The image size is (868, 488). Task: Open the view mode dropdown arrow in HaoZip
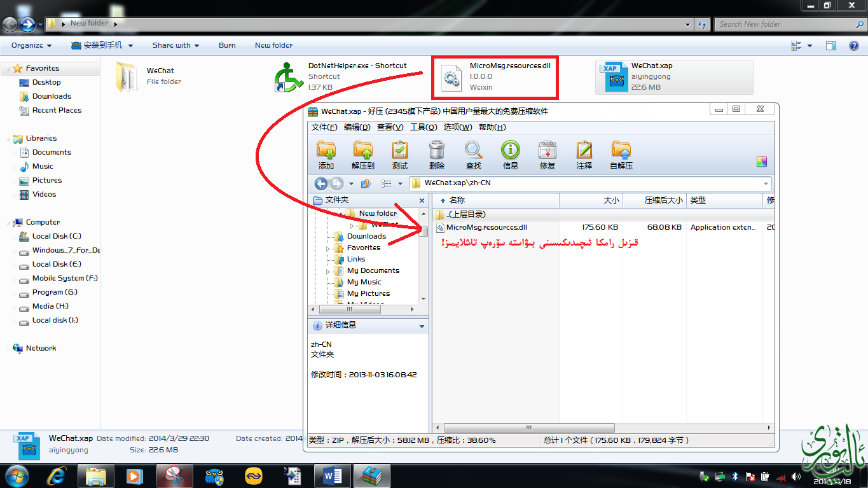[x=400, y=184]
